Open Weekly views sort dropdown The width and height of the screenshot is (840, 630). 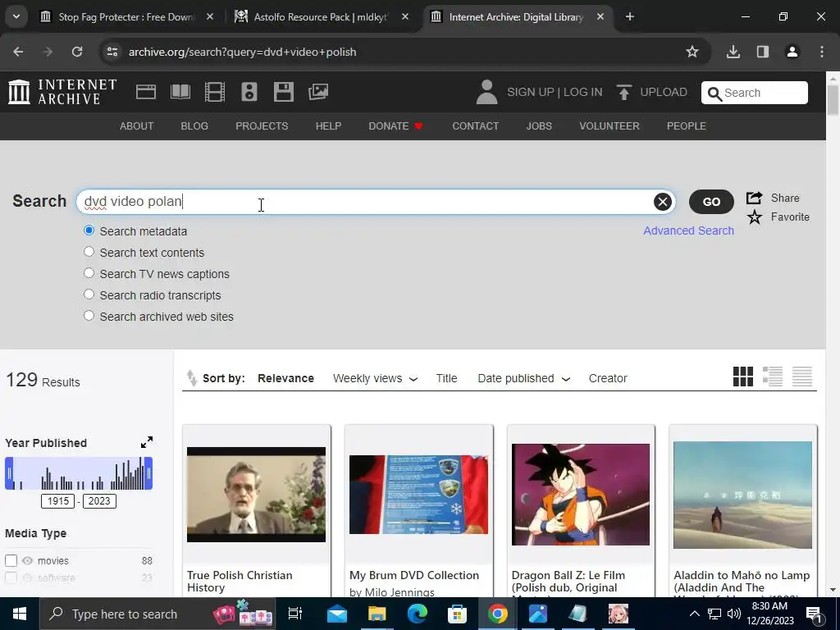coord(374,378)
